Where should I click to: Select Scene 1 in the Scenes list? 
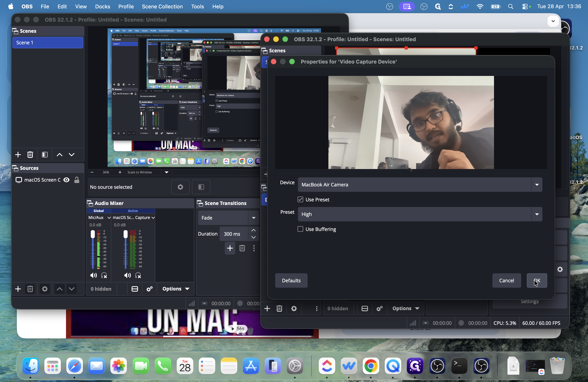coord(48,42)
